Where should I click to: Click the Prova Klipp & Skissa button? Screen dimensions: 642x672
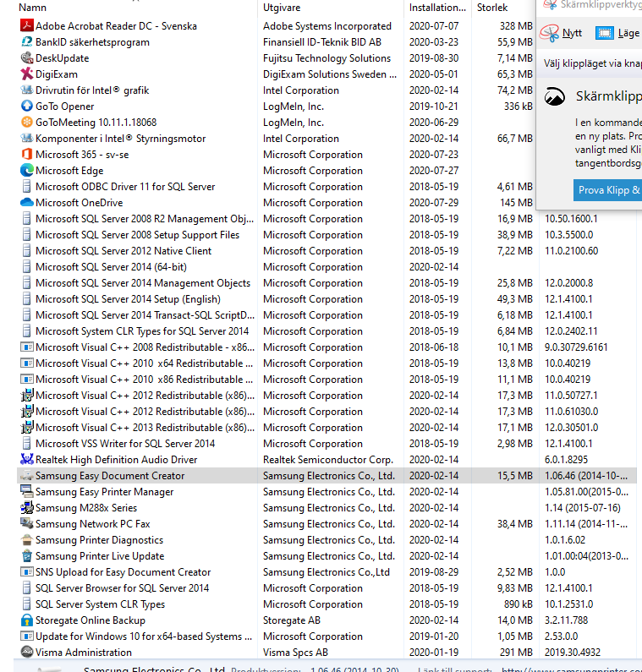coord(607,190)
